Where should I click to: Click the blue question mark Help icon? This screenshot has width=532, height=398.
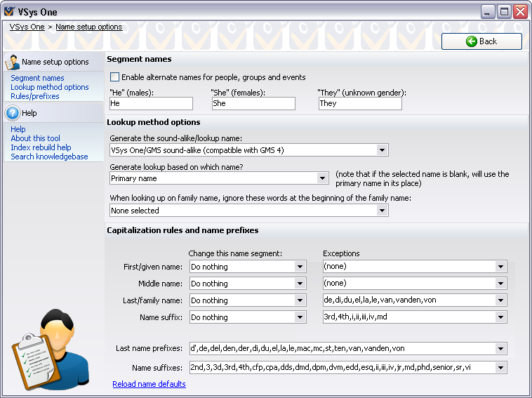click(13, 113)
